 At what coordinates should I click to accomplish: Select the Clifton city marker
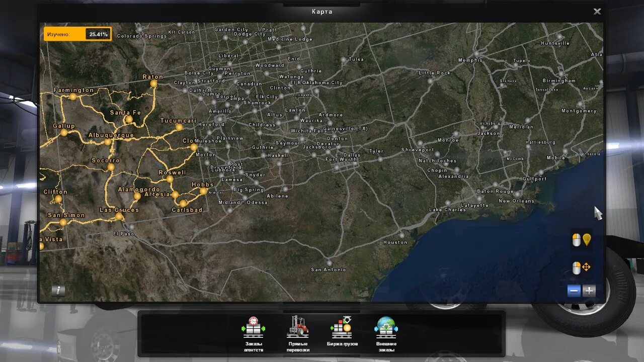click(x=58, y=199)
